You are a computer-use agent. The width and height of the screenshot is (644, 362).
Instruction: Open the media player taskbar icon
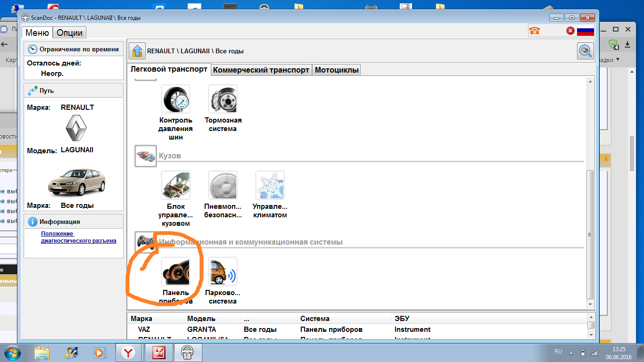(x=99, y=353)
